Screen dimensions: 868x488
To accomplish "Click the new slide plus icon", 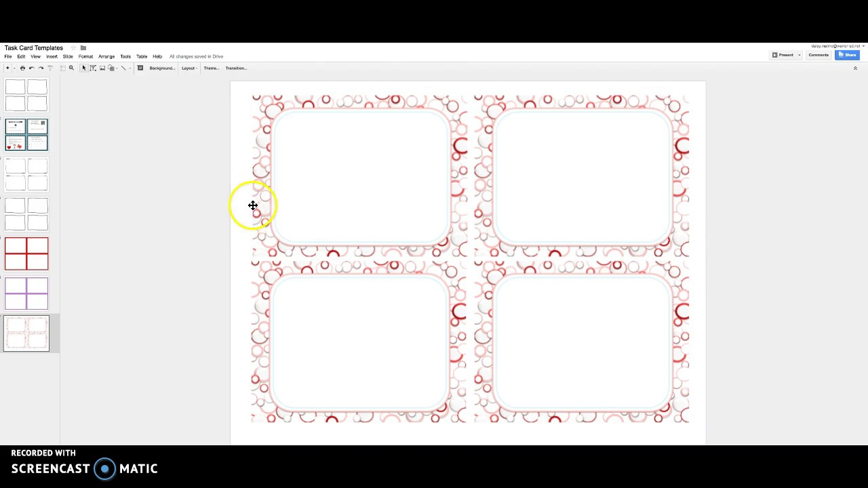I will (x=7, y=68).
